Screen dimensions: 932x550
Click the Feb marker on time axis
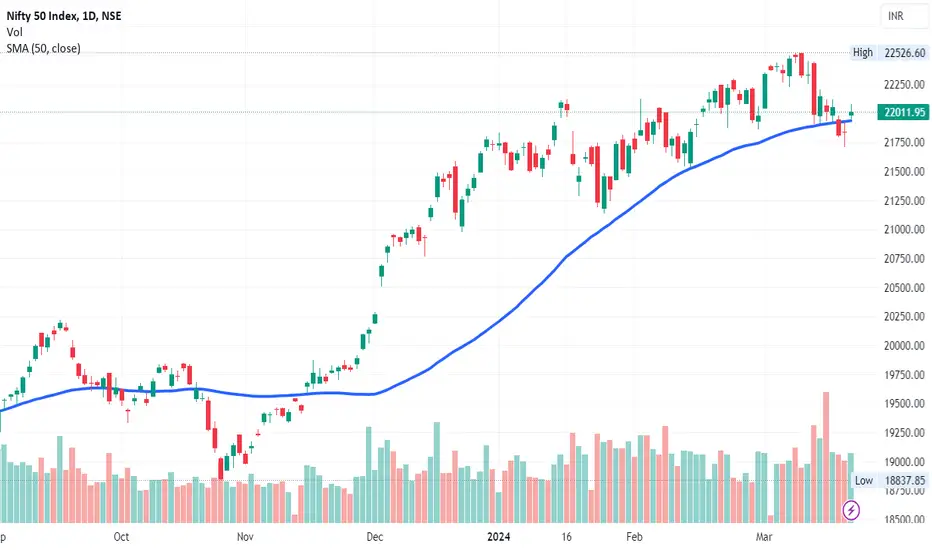634,536
